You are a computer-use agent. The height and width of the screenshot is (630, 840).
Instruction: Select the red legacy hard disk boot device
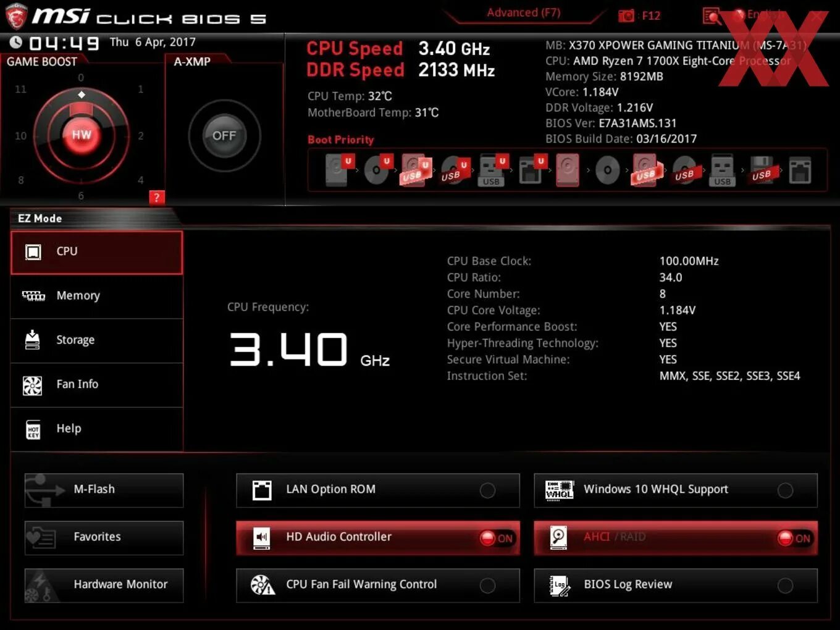click(567, 170)
